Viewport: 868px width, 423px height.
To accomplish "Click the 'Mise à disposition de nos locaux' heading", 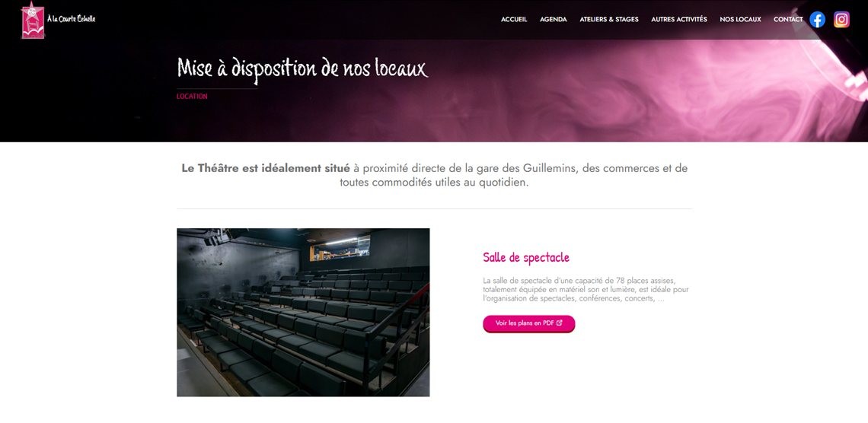I will tap(302, 69).
